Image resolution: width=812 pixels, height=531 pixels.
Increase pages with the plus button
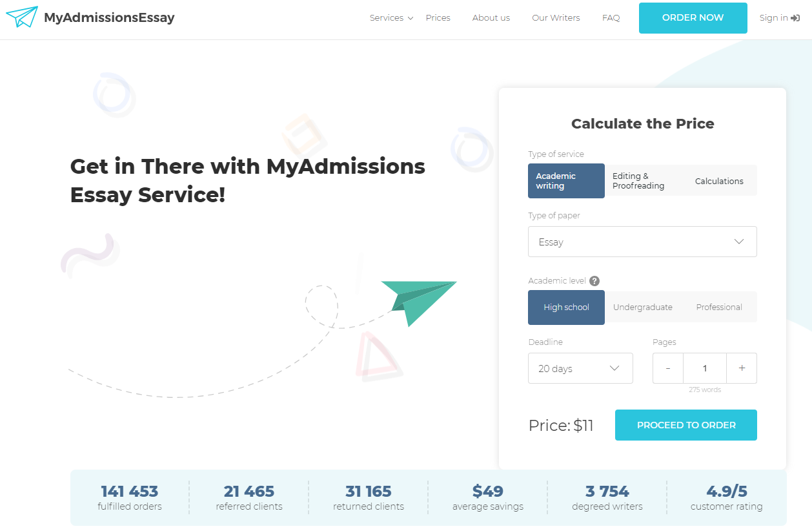point(742,368)
